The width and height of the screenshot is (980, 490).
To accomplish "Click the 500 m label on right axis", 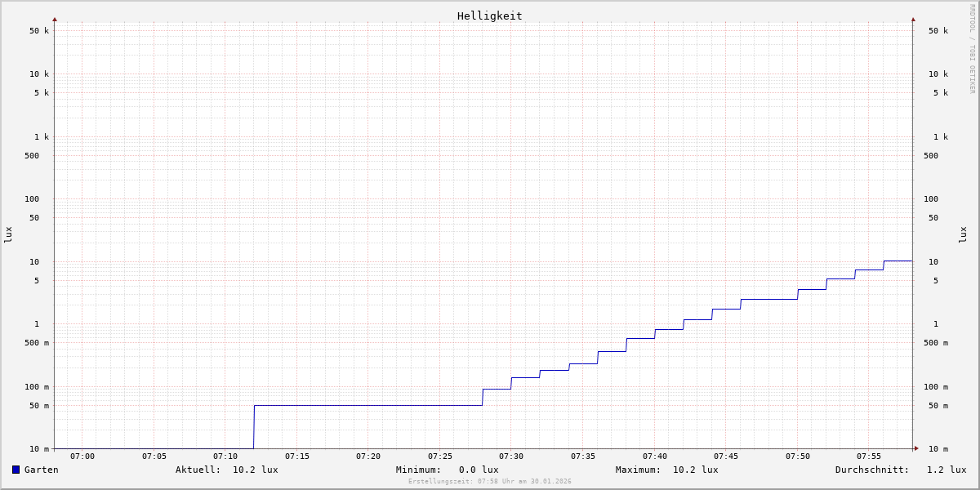I will [935, 343].
